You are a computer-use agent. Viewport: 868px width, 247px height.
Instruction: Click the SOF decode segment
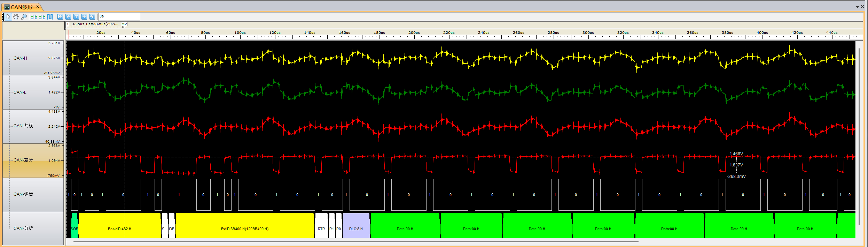pos(75,226)
